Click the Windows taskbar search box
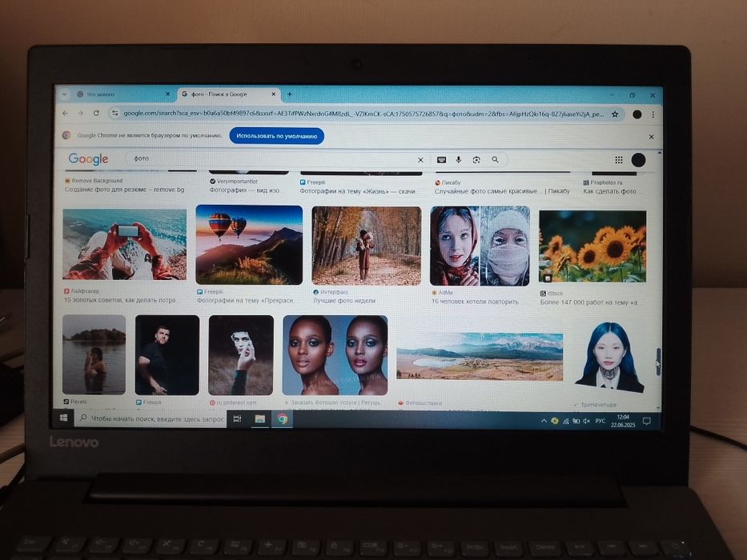This screenshot has height=560, width=747. coord(151,418)
